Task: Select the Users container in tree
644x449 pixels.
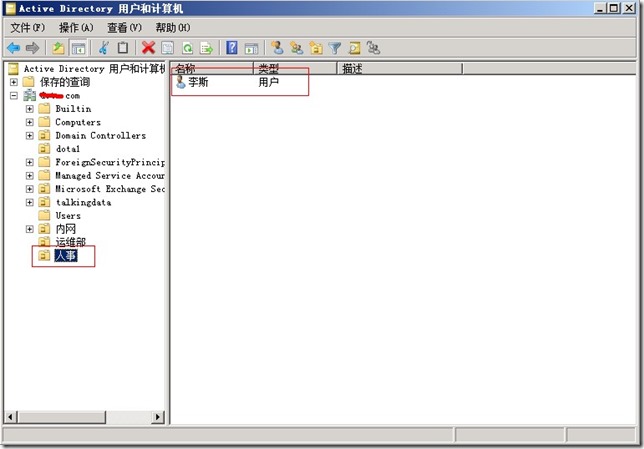Action: pyautogui.click(x=68, y=216)
